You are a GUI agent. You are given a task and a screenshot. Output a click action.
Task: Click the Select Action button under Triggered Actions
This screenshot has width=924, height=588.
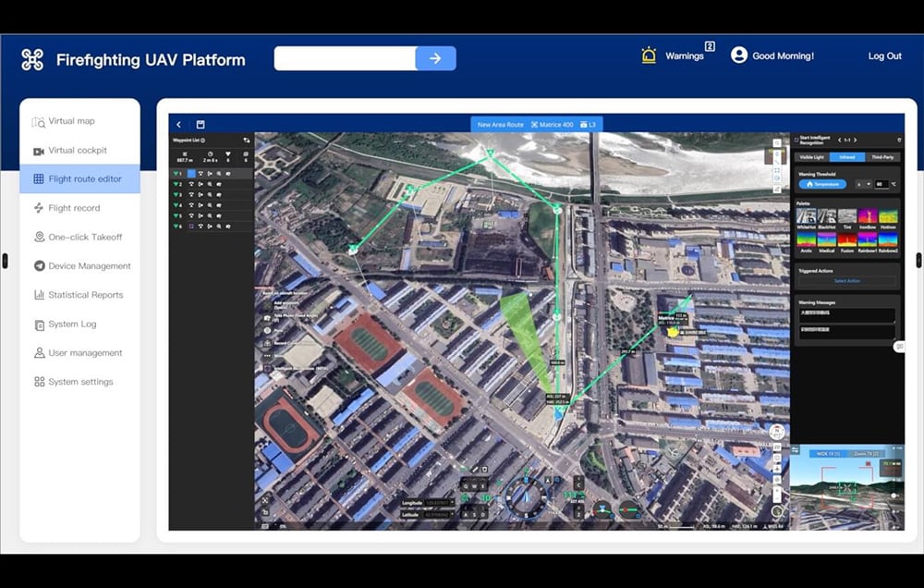pyautogui.click(x=847, y=280)
